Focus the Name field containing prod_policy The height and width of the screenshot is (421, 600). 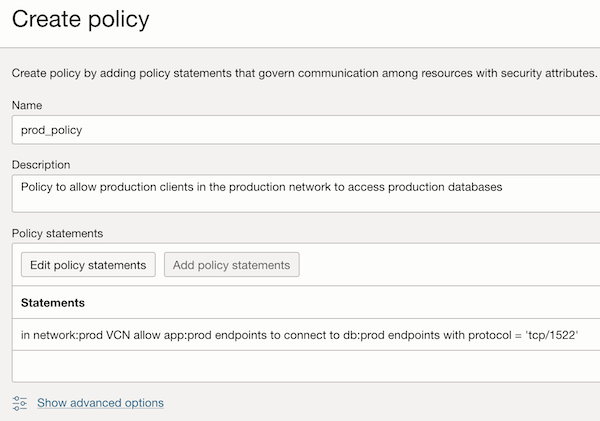pyautogui.click(x=300, y=129)
